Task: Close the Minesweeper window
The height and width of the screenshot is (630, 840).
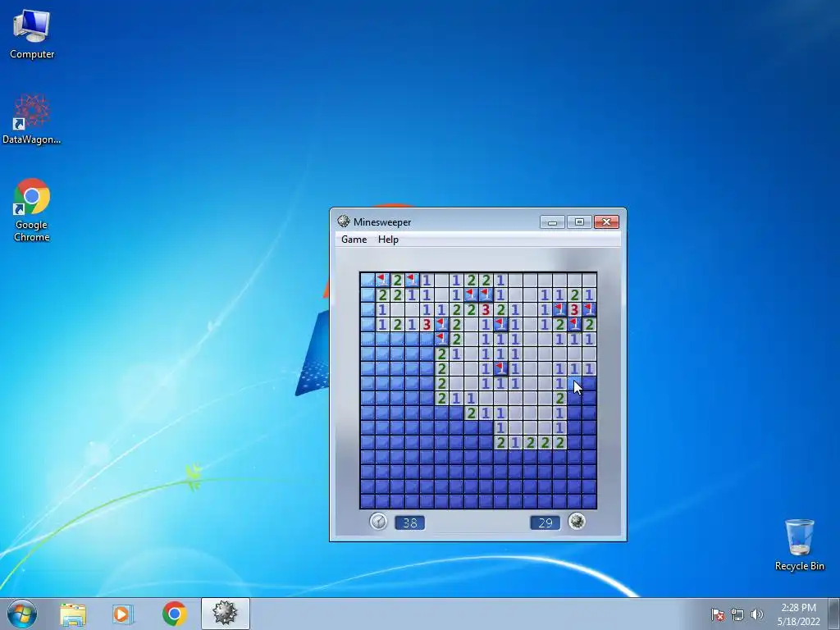Action: click(606, 221)
